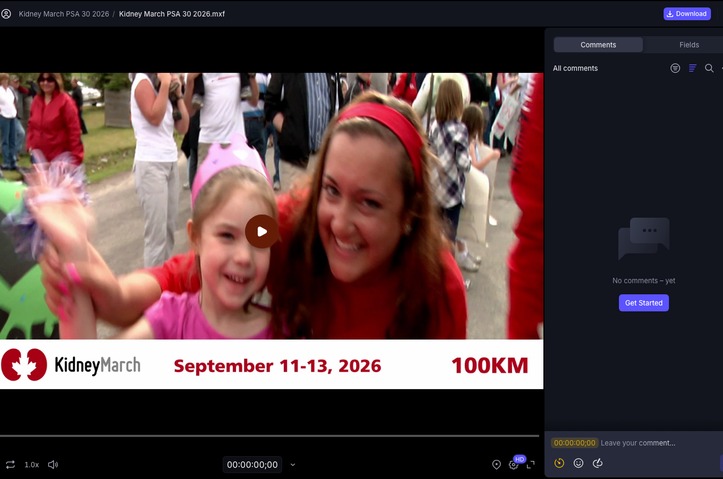Open the comment filter icon
723x479 pixels.
[675, 68]
